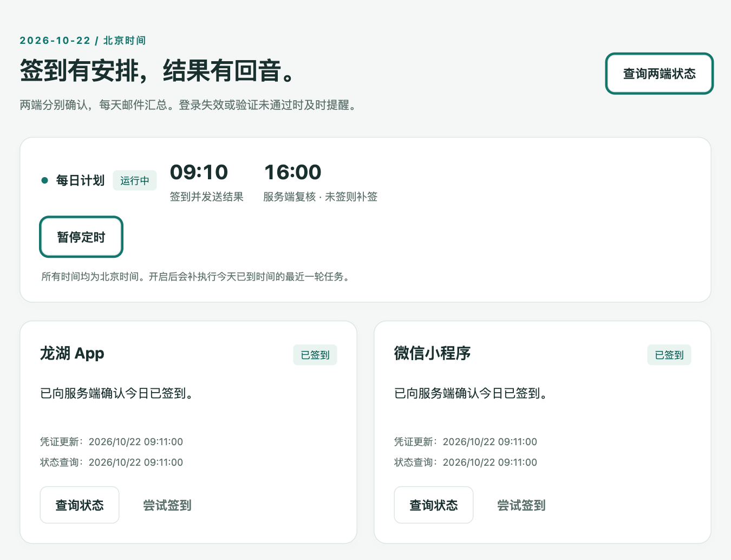The width and height of the screenshot is (731, 560).
Task: Click 已向服务端确认今日已签到 text in 龙湖 App card
Action: coord(117,393)
